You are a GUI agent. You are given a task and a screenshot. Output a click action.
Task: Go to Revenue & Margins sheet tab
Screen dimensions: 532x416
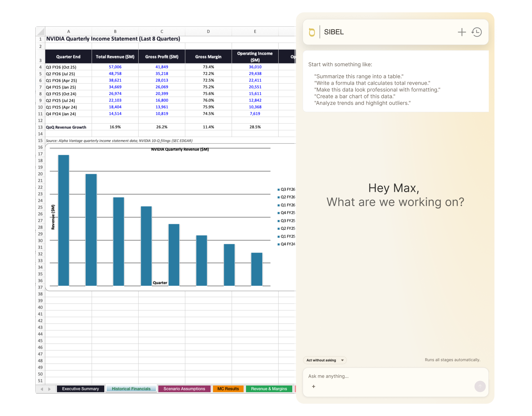tap(269, 389)
